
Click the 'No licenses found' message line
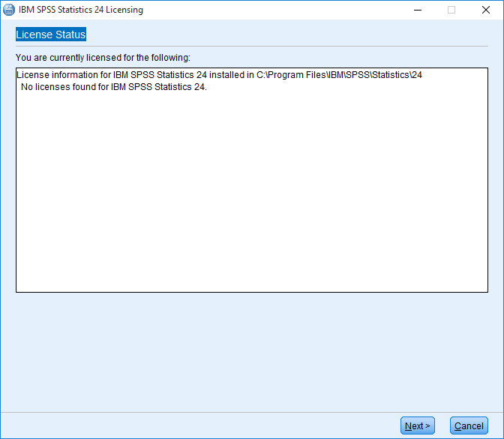coord(114,87)
